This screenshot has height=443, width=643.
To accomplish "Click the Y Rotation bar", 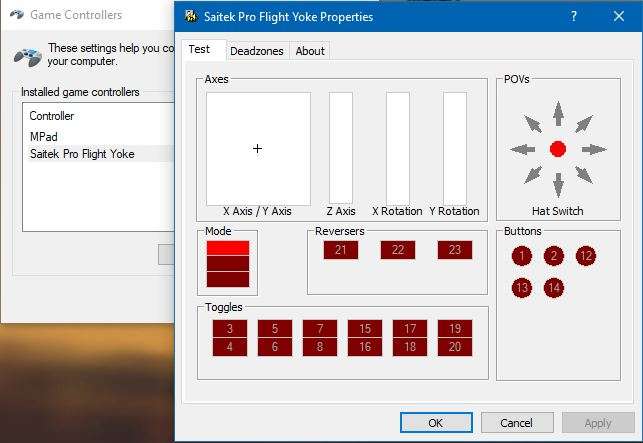I will point(455,148).
